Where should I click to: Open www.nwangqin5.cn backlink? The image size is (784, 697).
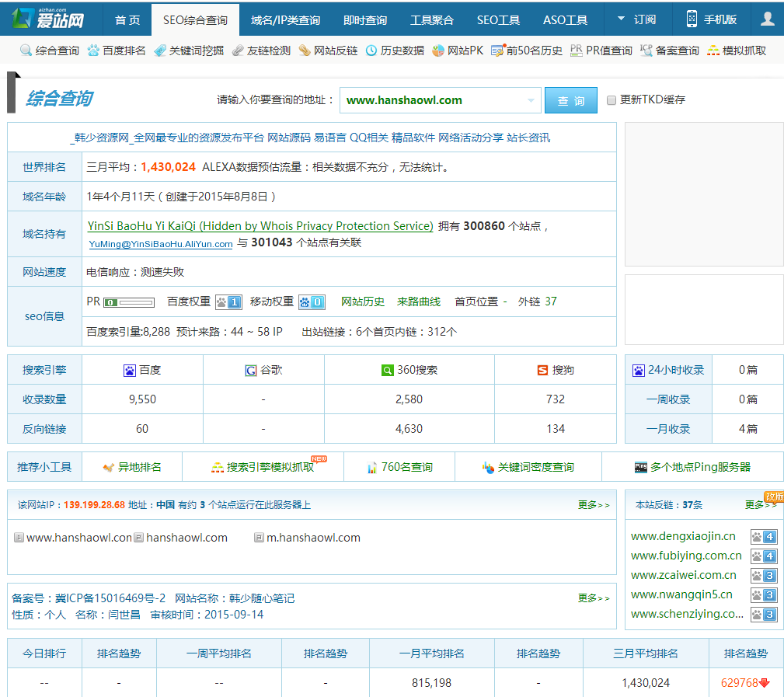point(681,595)
